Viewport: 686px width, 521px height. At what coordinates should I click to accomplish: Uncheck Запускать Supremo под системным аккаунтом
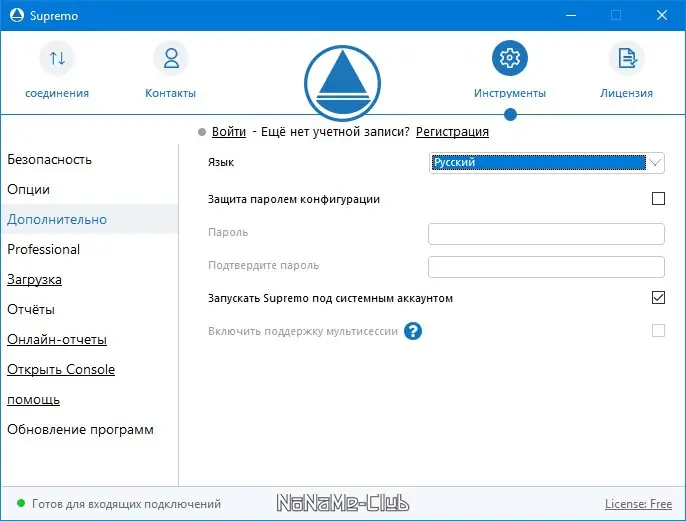(x=658, y=297)
